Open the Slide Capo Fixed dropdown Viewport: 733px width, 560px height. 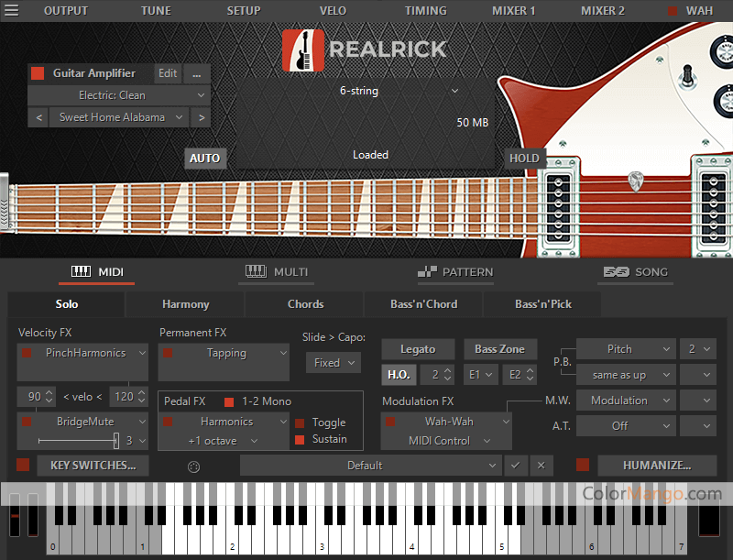point(334,363)
